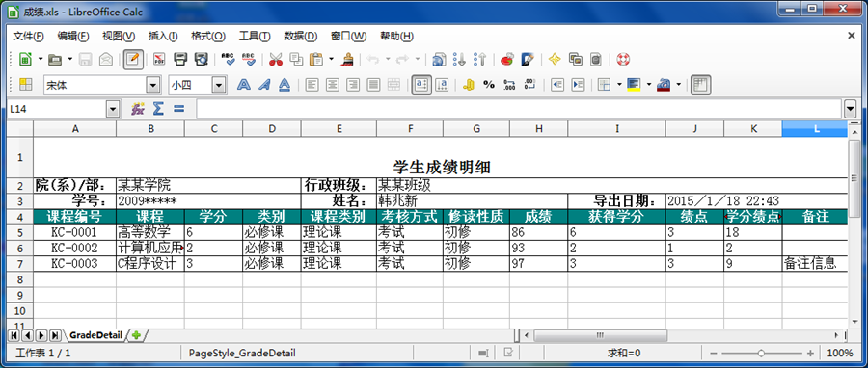The image size is (868, 368).
Task: Toggle right text alignment
Action: tap(353, 85)
